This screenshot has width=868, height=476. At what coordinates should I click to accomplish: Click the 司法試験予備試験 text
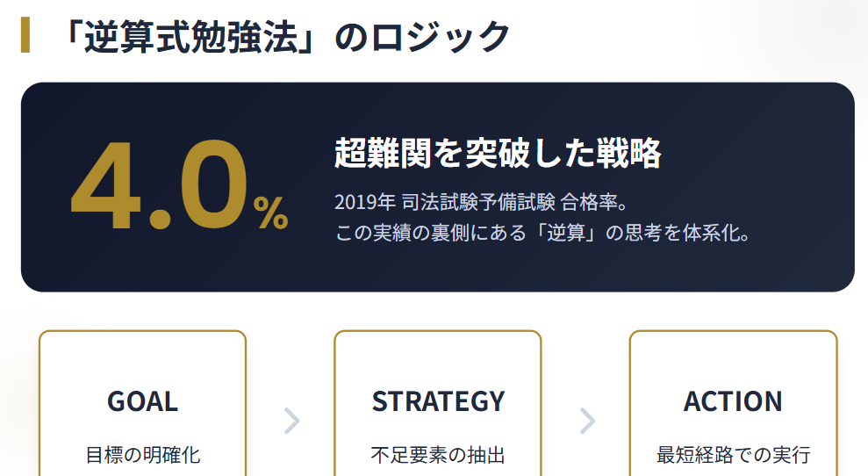(x=478, y=202)
